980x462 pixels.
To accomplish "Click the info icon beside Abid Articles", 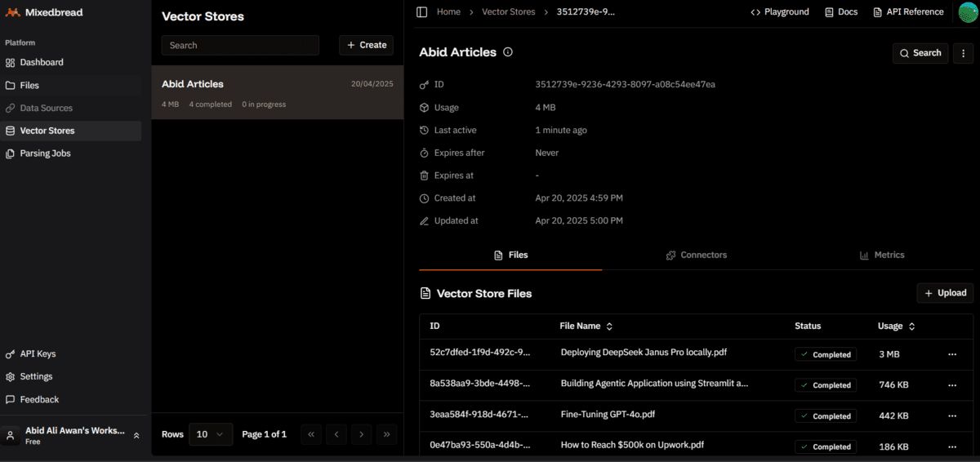I will click(x=508, y=52).
